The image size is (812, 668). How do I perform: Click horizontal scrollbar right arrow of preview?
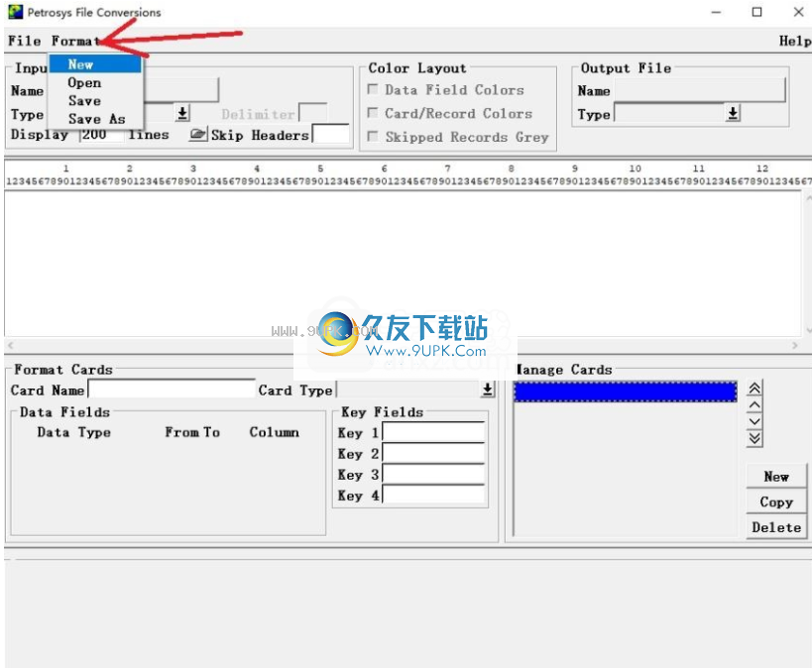(x=795, y=345)
